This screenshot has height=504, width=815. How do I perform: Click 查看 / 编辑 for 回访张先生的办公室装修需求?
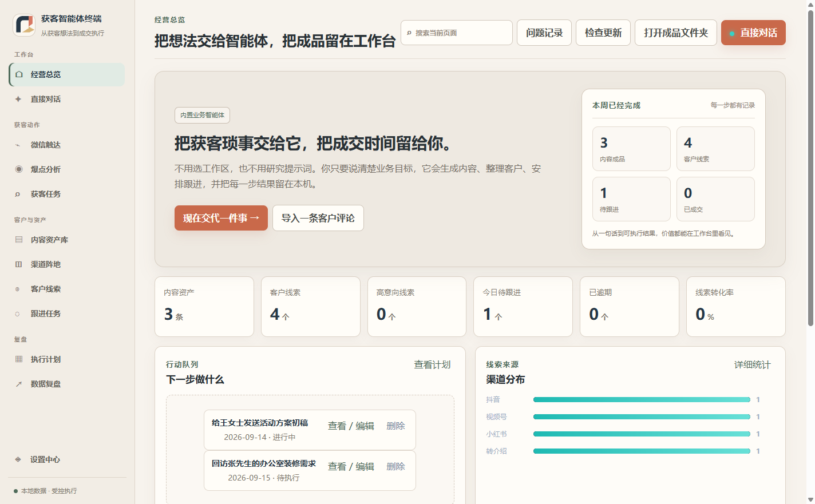click(351, 466)
